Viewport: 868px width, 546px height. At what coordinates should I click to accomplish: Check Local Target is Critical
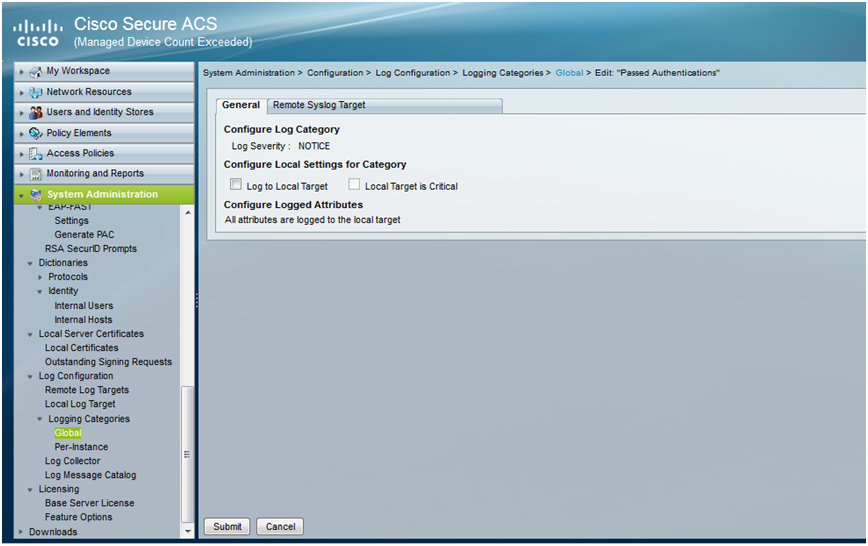(x=354, y=184)
